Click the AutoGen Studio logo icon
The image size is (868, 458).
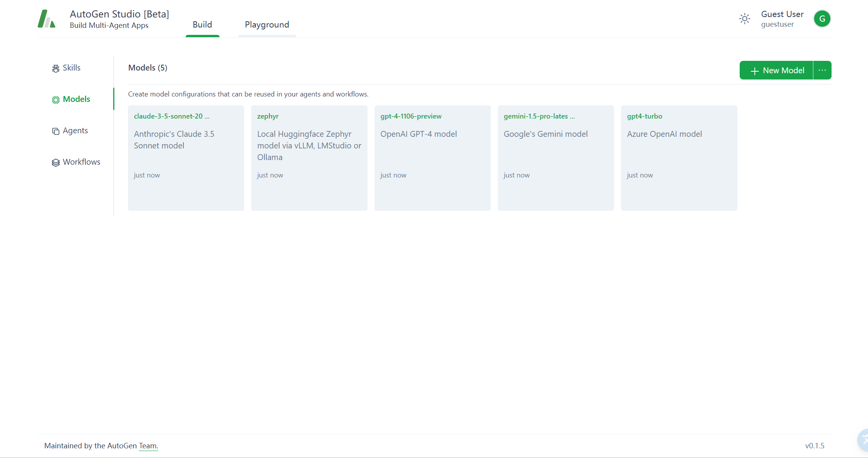[x=47, y=19]
